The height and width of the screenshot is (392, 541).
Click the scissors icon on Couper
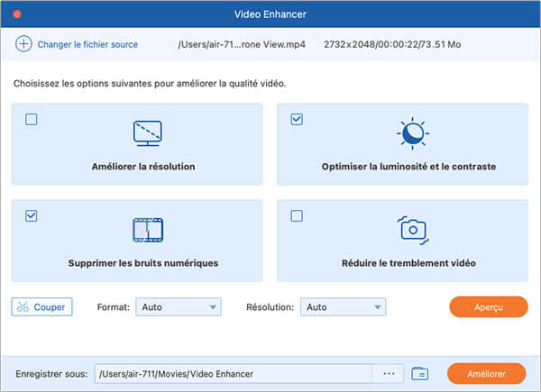(22, 307)
